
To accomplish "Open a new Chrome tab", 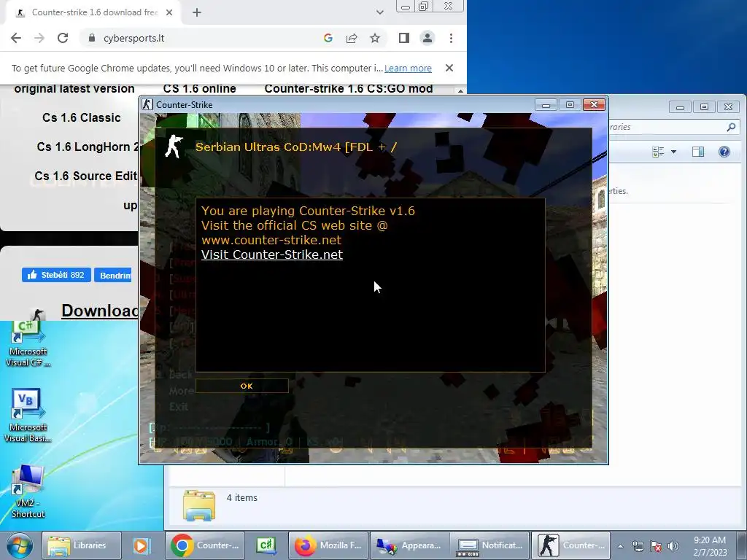I will 197,13.
